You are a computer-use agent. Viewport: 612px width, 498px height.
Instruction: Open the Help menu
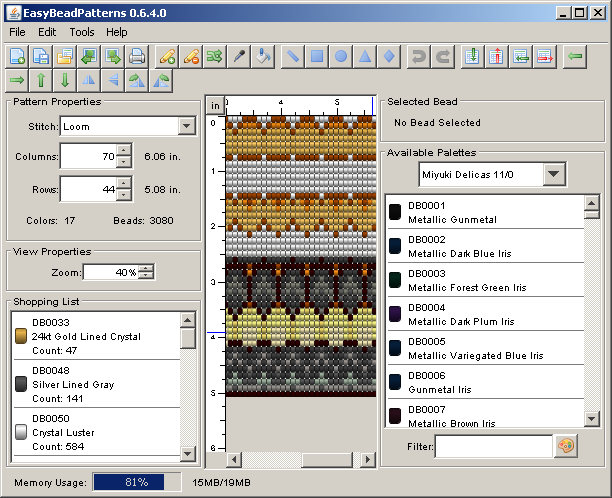click(x=117, y=32)
